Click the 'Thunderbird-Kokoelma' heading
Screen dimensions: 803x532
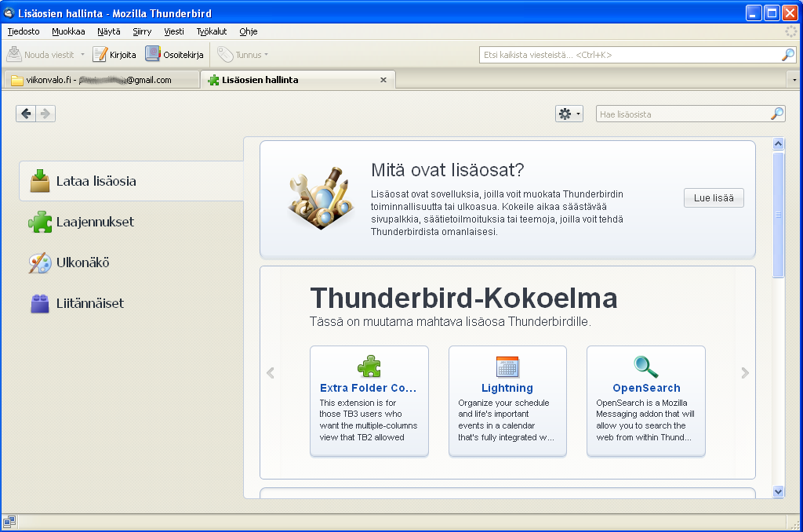coord(463,299)
